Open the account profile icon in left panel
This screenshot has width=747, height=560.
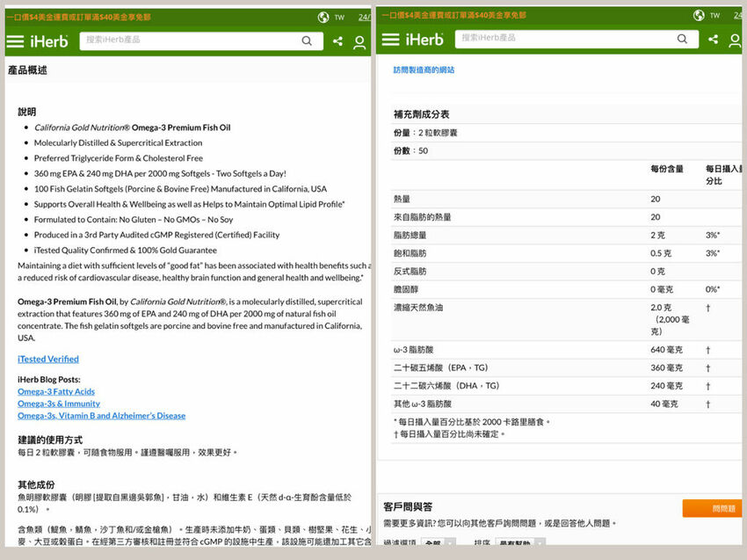(x=359, y=42)
